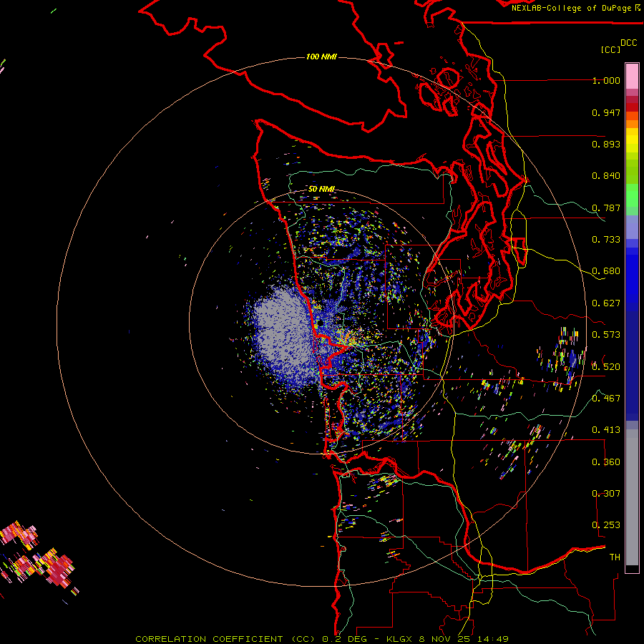
Task: Select the 0.360 scale value
Action: (x=606, y=462)
